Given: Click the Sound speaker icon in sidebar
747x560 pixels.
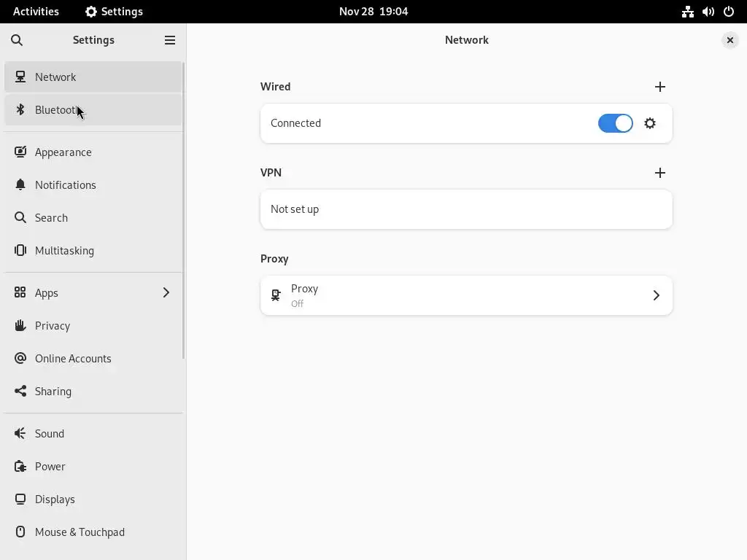Looking at the screenshot, I should pyautogui.click(x=20, y=433).
